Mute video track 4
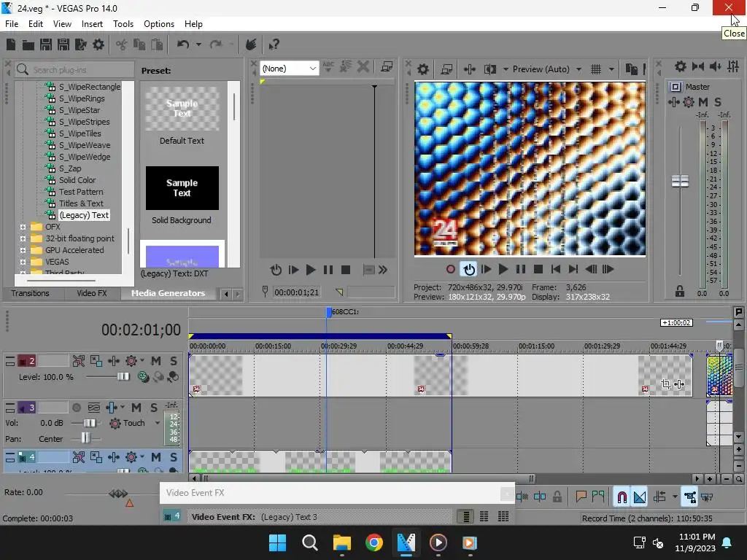 (x=156, y=457)
